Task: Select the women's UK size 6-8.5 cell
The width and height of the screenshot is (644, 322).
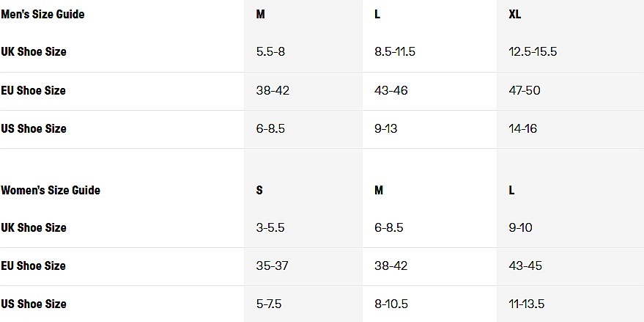Action: [x=388, y=227]
